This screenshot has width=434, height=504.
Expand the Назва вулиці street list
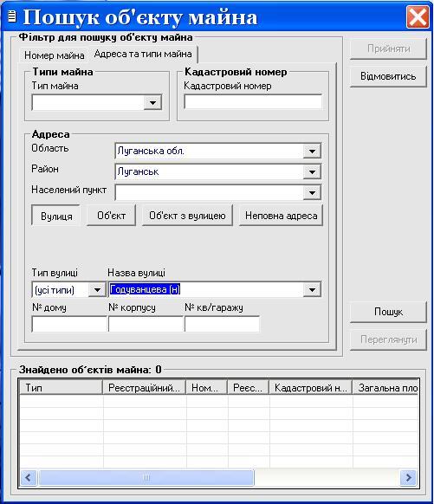click(312, 289)
